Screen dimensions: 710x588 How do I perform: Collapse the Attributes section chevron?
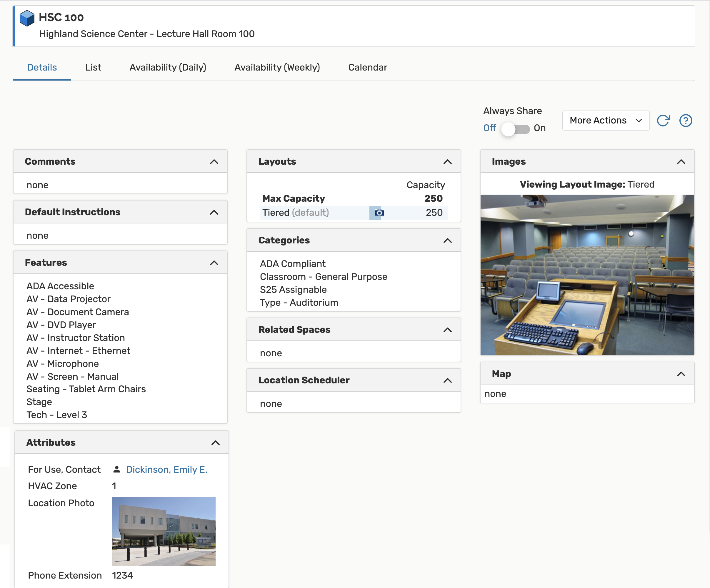215,443
